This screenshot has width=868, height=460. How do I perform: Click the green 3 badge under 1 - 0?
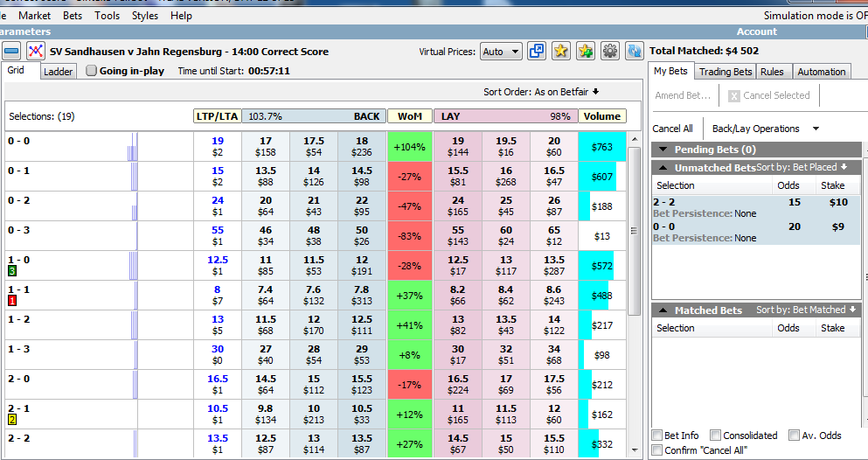pyautogui.click(x=11, y=271)
